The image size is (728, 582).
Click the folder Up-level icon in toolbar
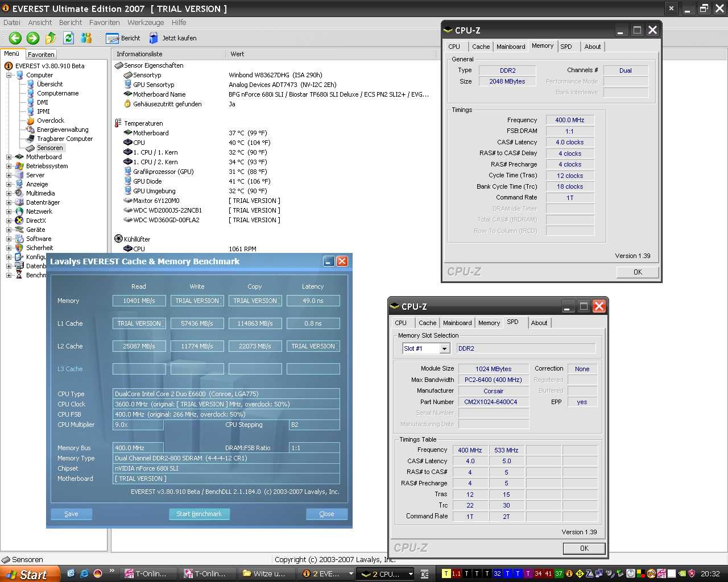(51, 38)
